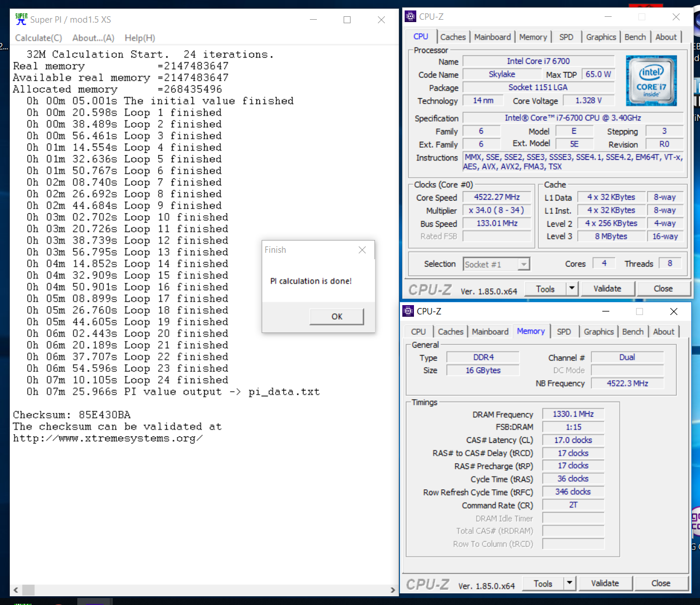Select the Graphics tab in upper CPU-Z window
Viewport: 700px width, 605px height.
[601, 37]
